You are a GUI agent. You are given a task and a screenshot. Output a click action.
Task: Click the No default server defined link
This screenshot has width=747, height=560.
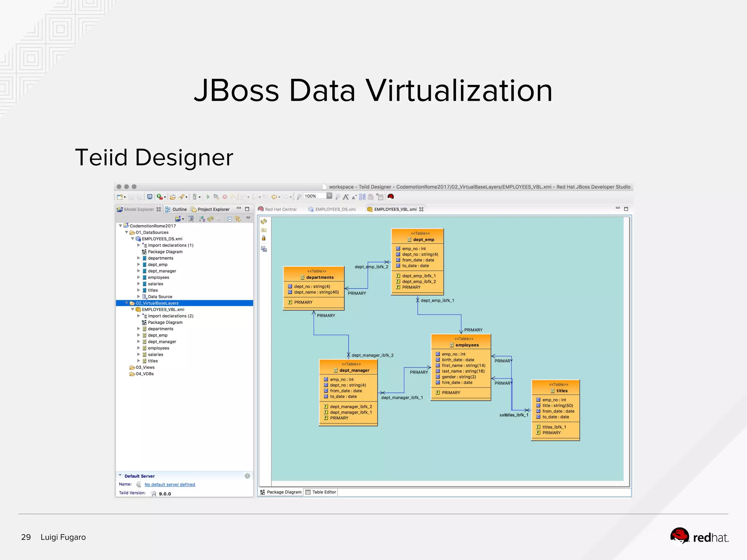point(170,485)
